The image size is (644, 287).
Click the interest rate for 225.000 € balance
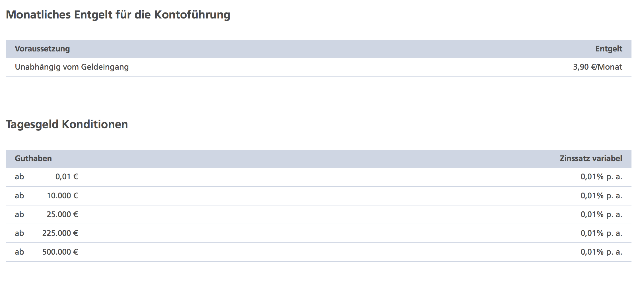point(601,233)
